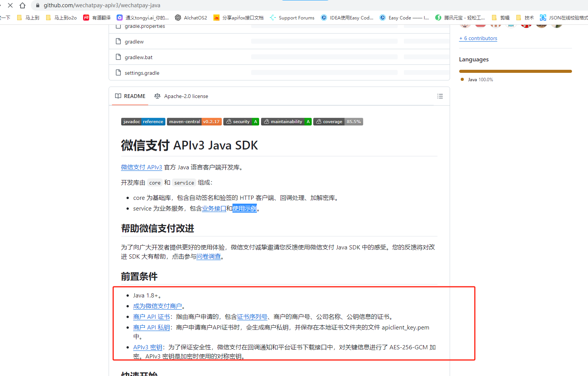Switch to the Apache-2.0 license tab
Screen dimensions: 588x376
tap(181, 96)
